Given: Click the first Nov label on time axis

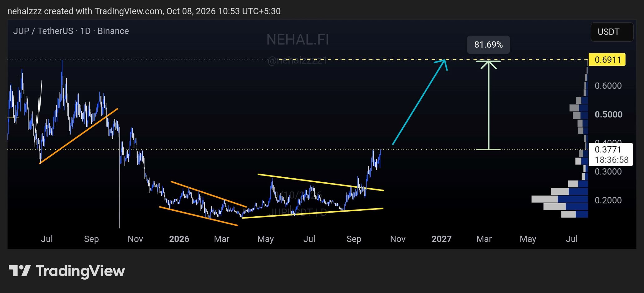Looking at the screenshot, I should tap(135, 239).
